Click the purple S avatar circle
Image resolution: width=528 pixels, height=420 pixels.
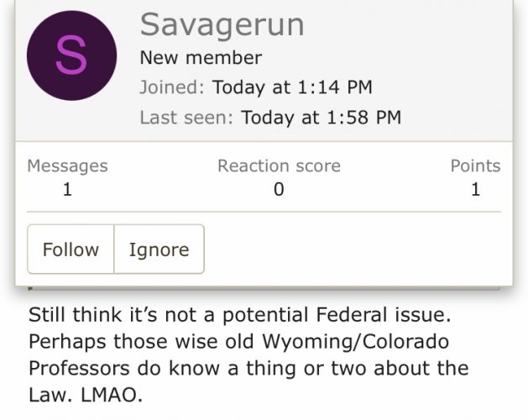[x=71, y=55]
